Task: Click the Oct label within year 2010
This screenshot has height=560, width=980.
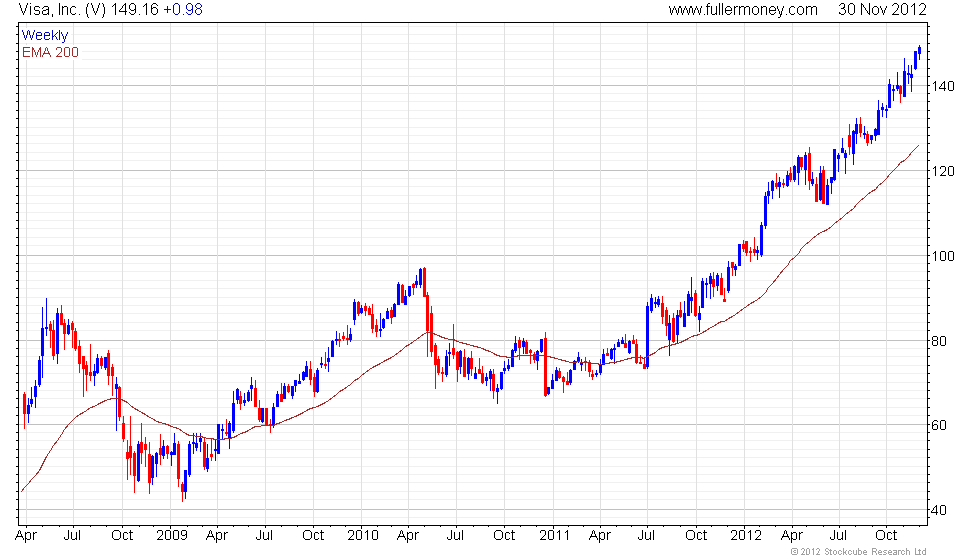Action: click(x=504, y=536)
